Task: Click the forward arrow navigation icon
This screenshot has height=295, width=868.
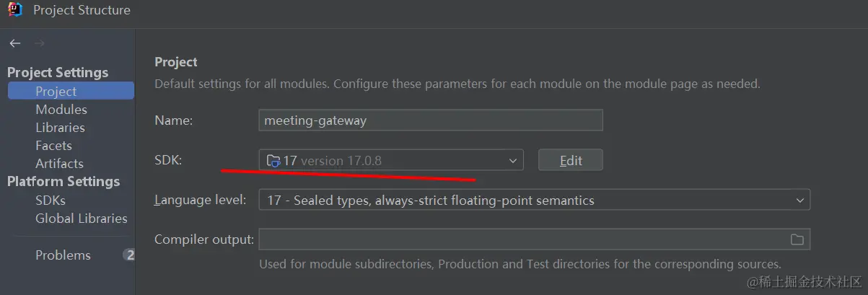Action: (x=40, y=44)
